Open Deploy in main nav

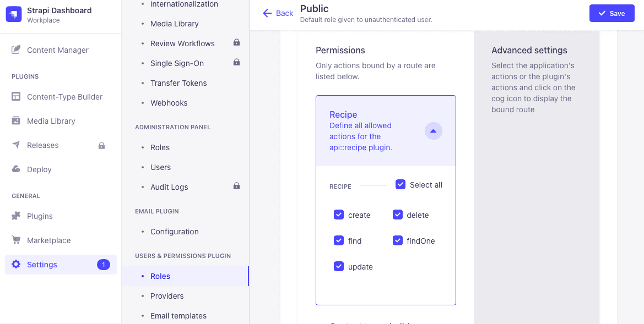pyautogui.click(x=61, y=169)
